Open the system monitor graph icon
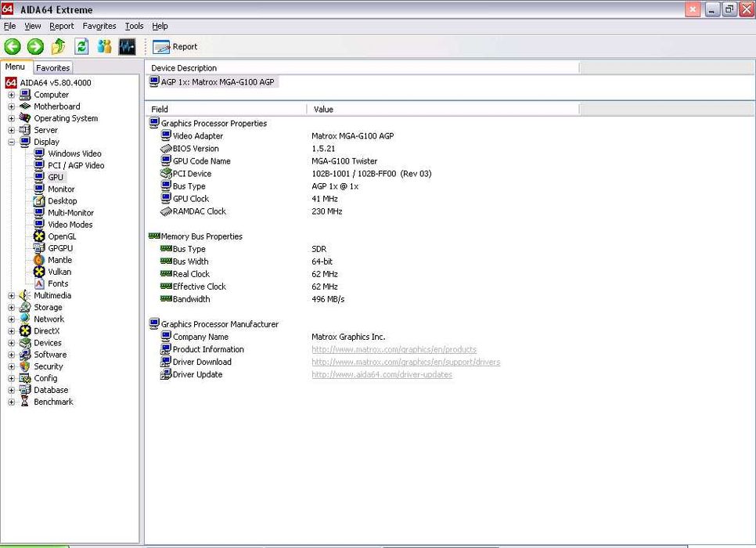The height and width of the screenshot is (548, 756). tap(128, 47)
